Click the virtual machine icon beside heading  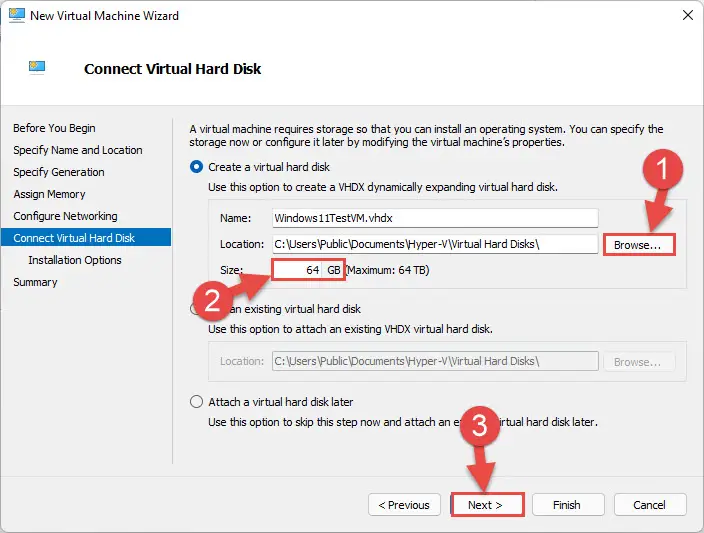click(37, 67)
